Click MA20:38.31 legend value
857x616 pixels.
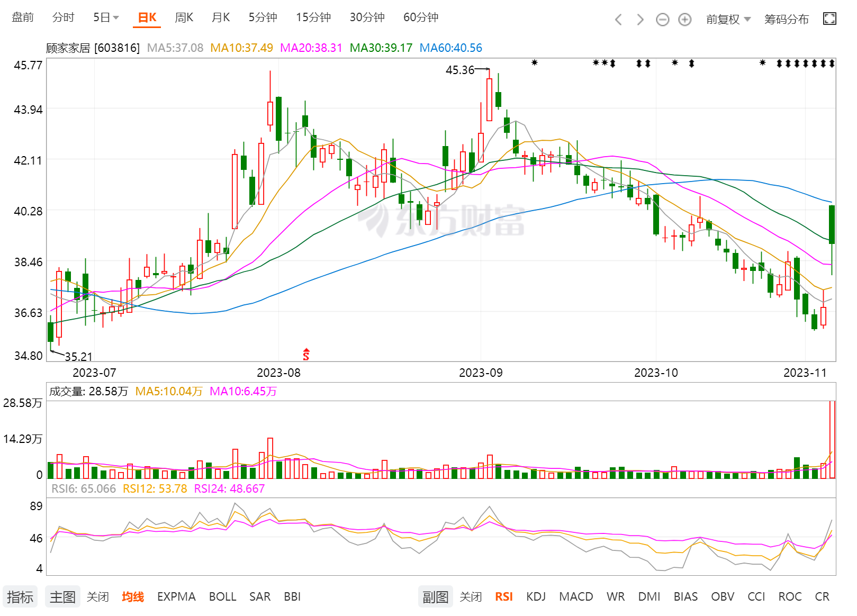311,48
